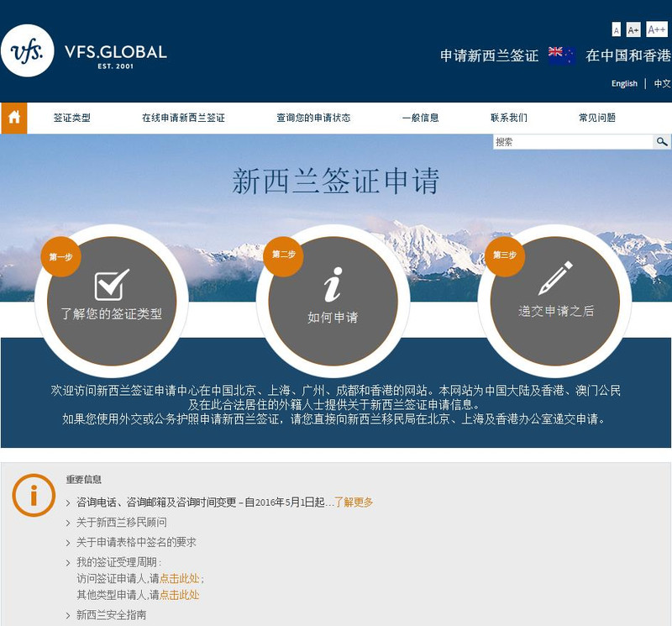Select the medium font size 'A+' button
The height and width of the screenshot is (626, 672).
tap(633, 30)
